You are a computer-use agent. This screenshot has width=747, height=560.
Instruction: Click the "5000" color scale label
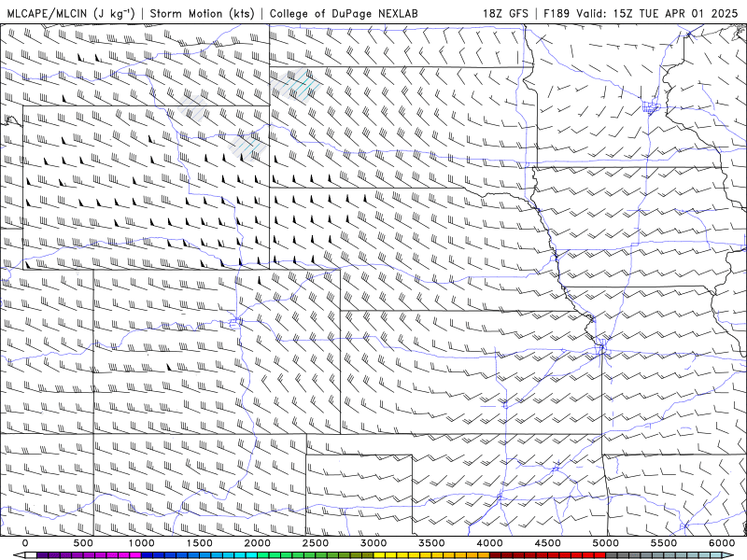[x=606, y=543]
